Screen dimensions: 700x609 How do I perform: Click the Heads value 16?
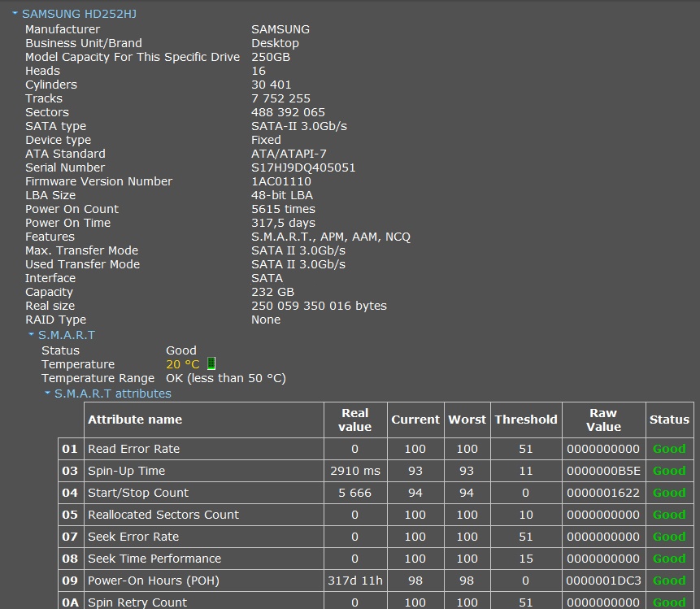point(259,71)
